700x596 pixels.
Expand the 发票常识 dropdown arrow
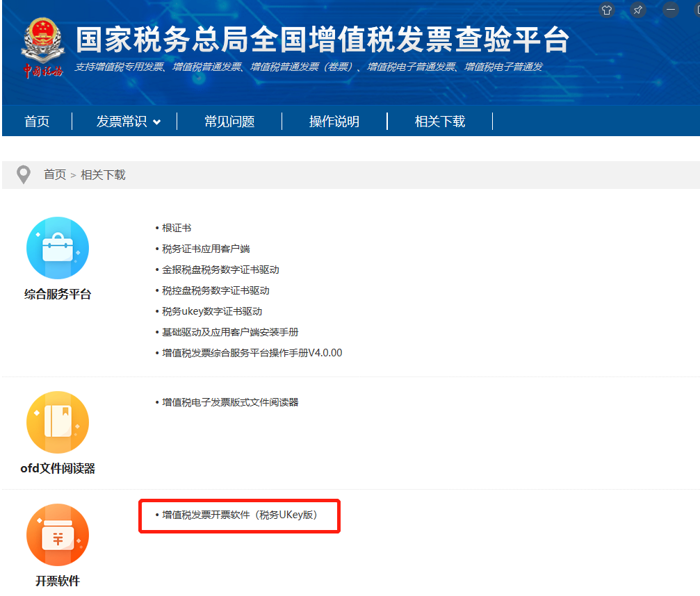click(x=157, y=122)
